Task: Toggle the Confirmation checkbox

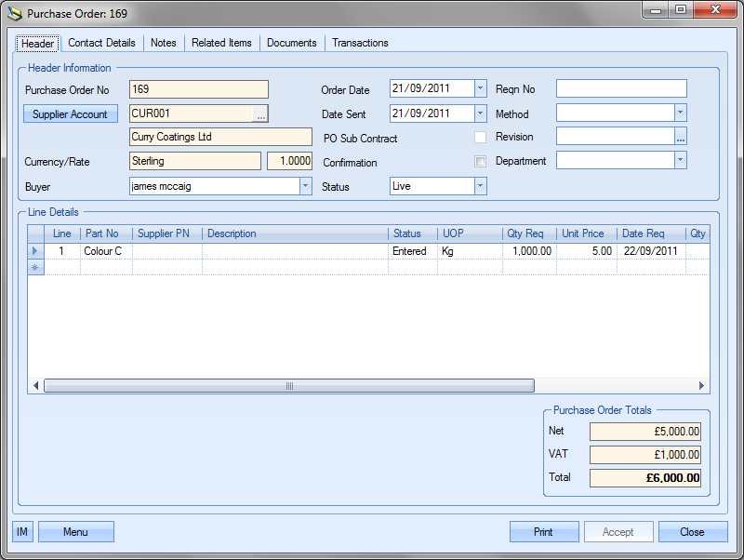Action: click(480, 162)
